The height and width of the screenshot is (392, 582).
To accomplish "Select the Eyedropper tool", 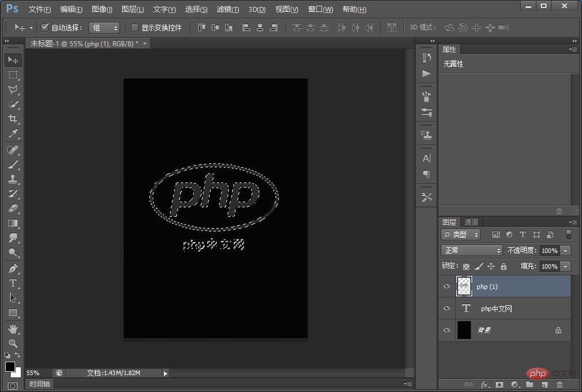I will pyautogui.click(x=13, y=133).
